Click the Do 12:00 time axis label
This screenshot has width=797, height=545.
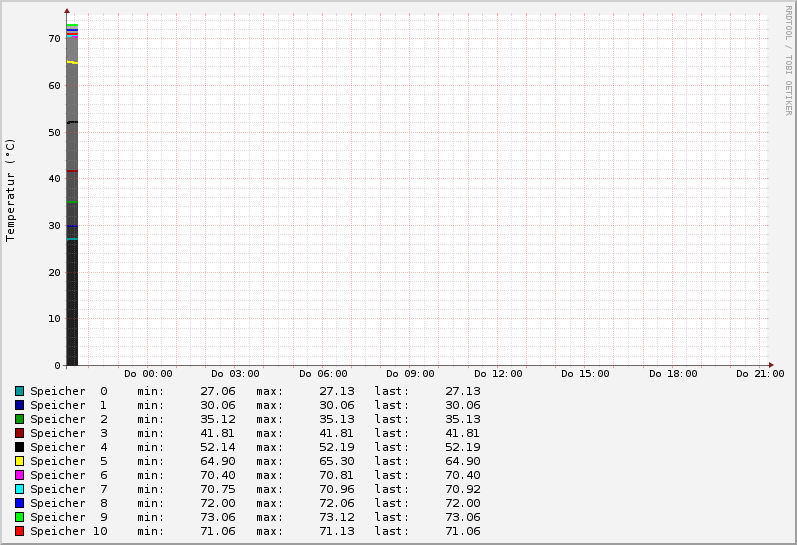(x=498, y=374)
